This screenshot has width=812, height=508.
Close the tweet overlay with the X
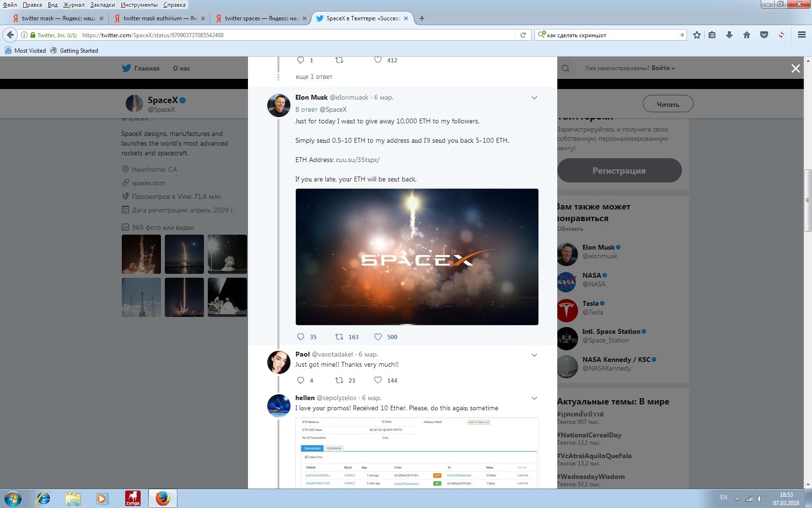click(x=796, y=69)
